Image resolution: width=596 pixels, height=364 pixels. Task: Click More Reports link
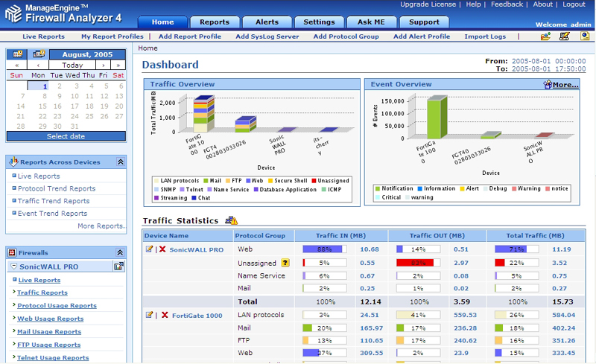[101, 226]
